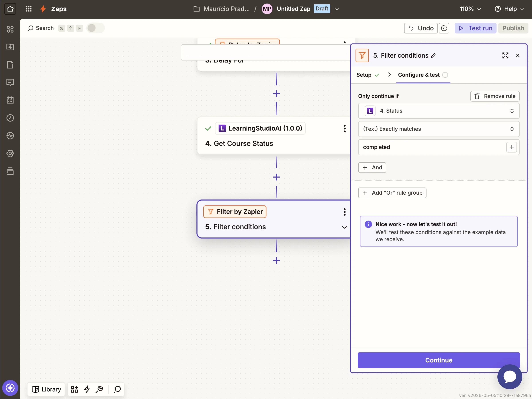Close the Filter conditions panel
The width and height of the screenshot is (532, 399).
point(518,56)
